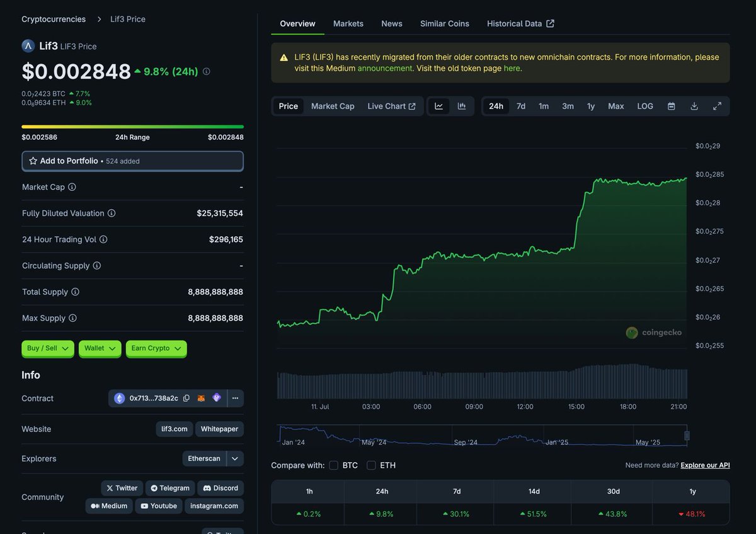Viewport: 756px width, 534px height.
Task: Select the 7d time range
Action: click(x=521, y=106)
